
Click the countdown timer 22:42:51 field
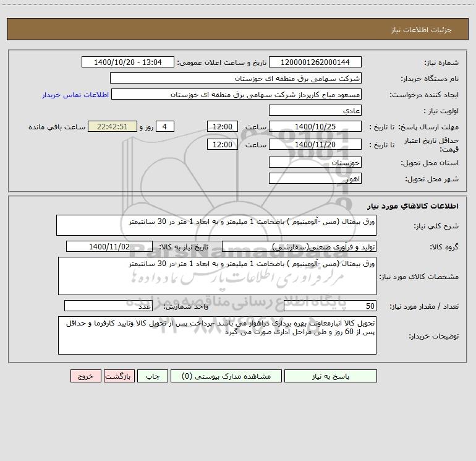tap(113, 126)
